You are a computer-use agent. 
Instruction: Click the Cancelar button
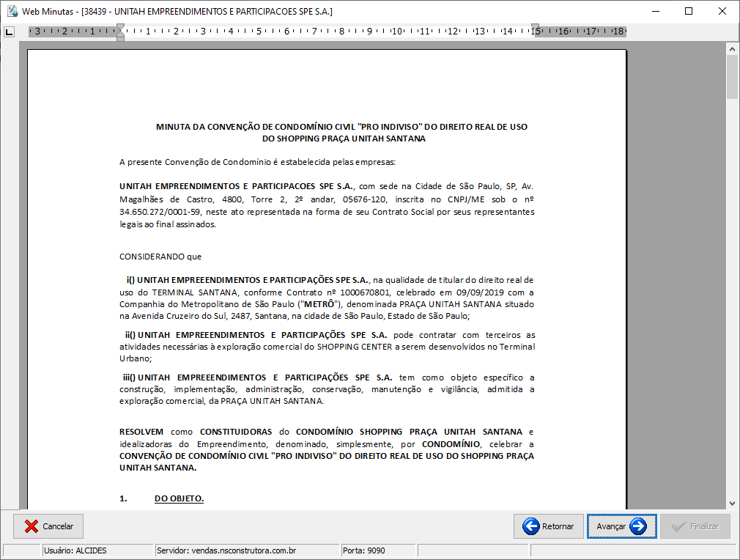pos(48,526)
